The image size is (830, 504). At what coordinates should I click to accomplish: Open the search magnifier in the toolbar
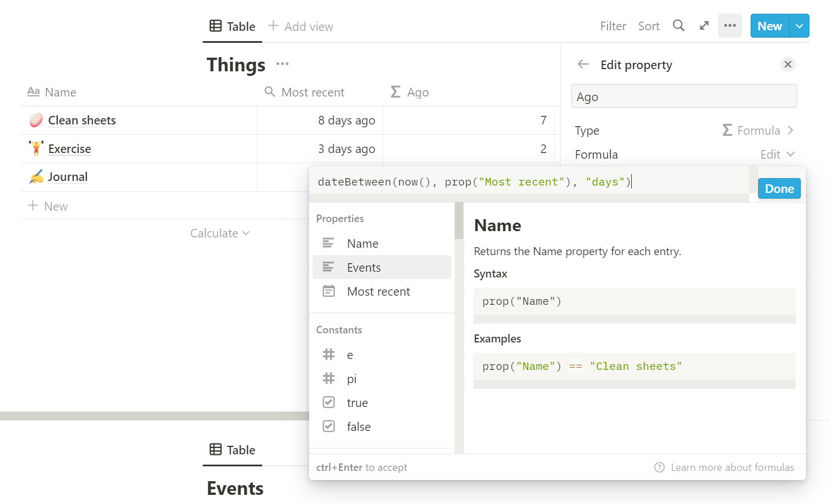tap(678, 26)
